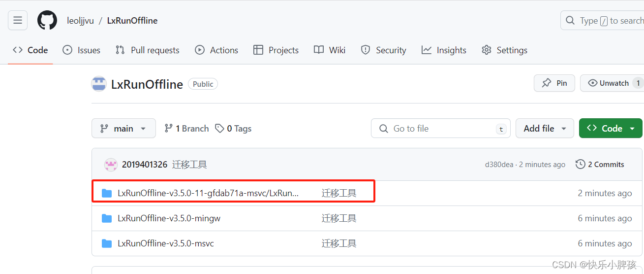Screen dimensions: 644x274
Task: Click the LxRunOffline repository title
Action: pyautogui.click(x=147, y=84)
